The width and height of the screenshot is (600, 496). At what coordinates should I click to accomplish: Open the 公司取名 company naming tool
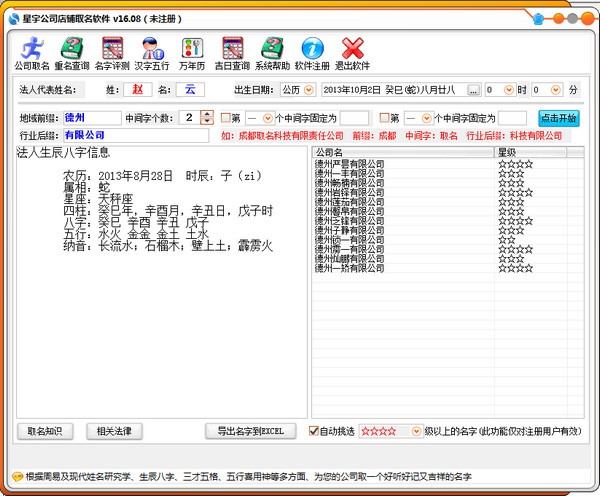[32, 54]
